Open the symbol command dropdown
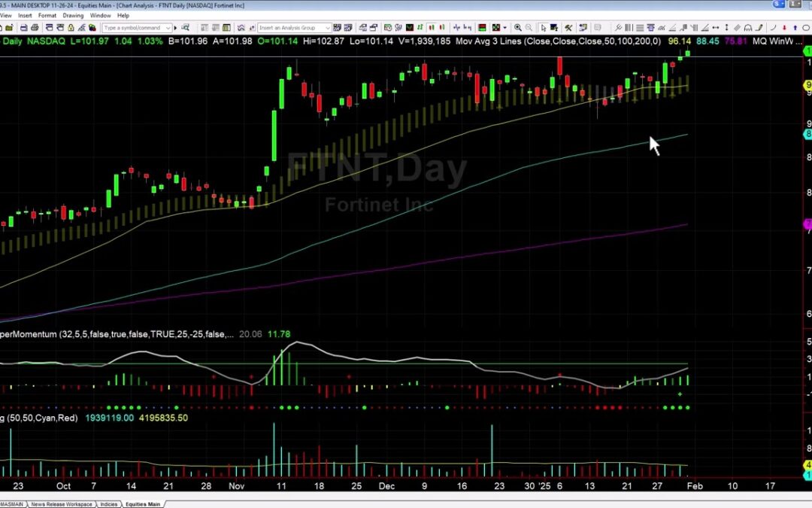 tap(168, 28)
